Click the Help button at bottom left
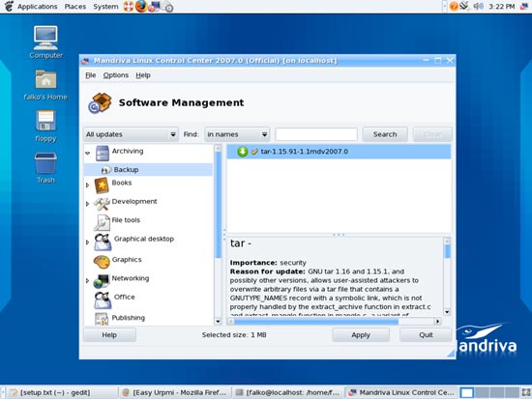The height and width of the screenshot is (399, 532). point(109,335)
